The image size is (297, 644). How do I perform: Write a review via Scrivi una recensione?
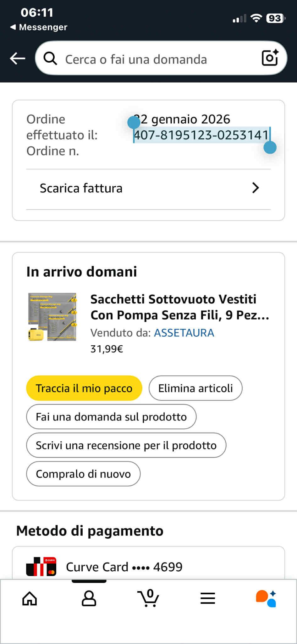click(x=126, y=445)
